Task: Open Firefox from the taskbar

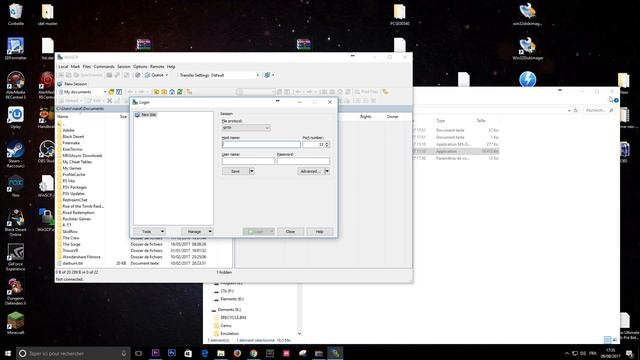Action: tap(237, 353)
